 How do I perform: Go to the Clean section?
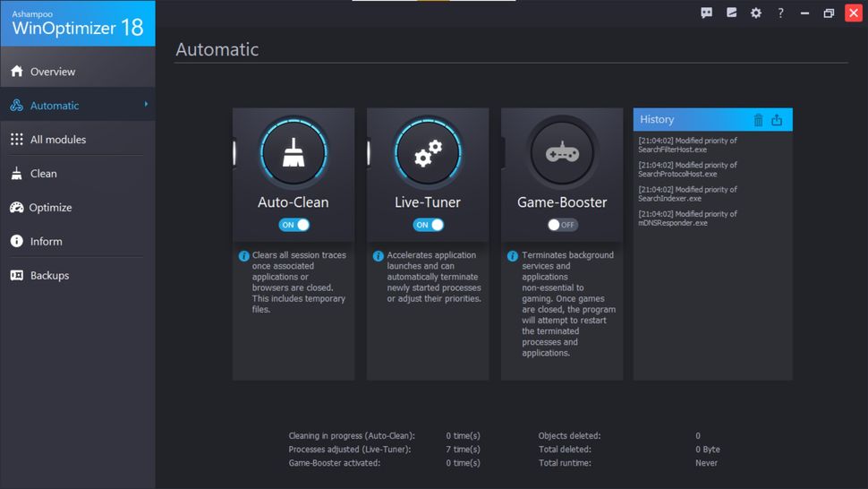(x=78, y=174)
